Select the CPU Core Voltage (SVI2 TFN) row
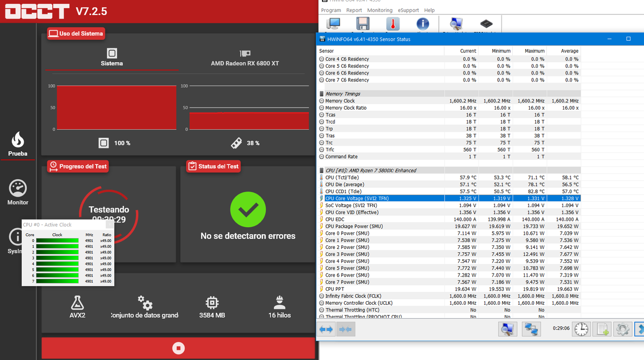 (449, 198)
